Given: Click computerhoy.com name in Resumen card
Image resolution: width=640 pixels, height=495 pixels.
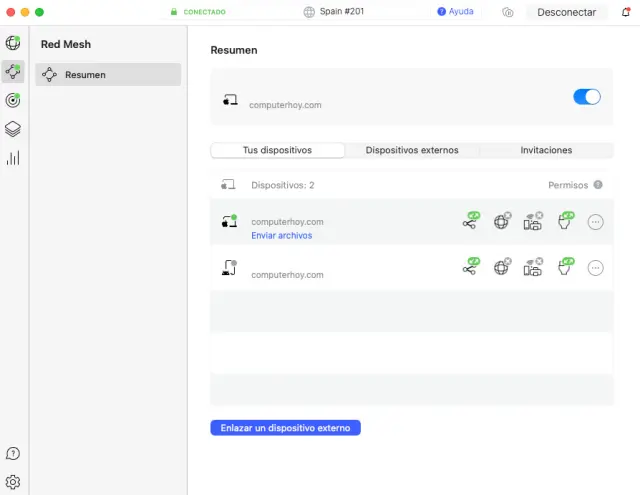Looking at the screenshot, I should [285, 105].
